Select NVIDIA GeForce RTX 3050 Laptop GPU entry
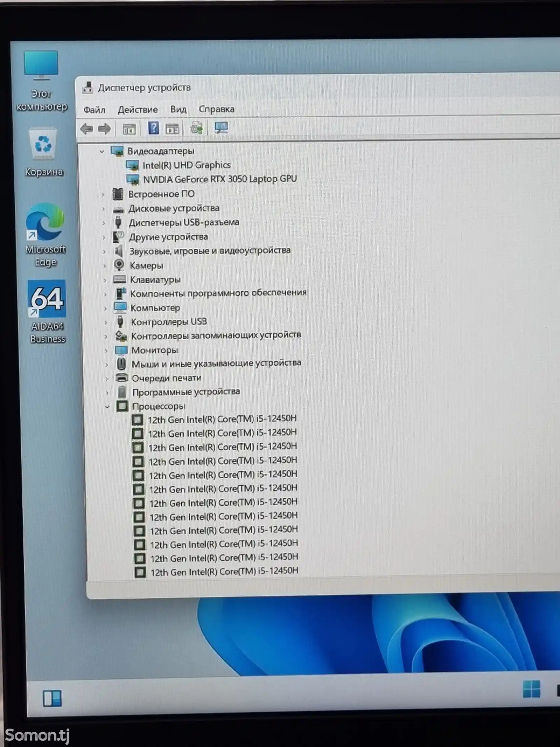This screenshot has width=560, height=747. [x=220, y=179]
